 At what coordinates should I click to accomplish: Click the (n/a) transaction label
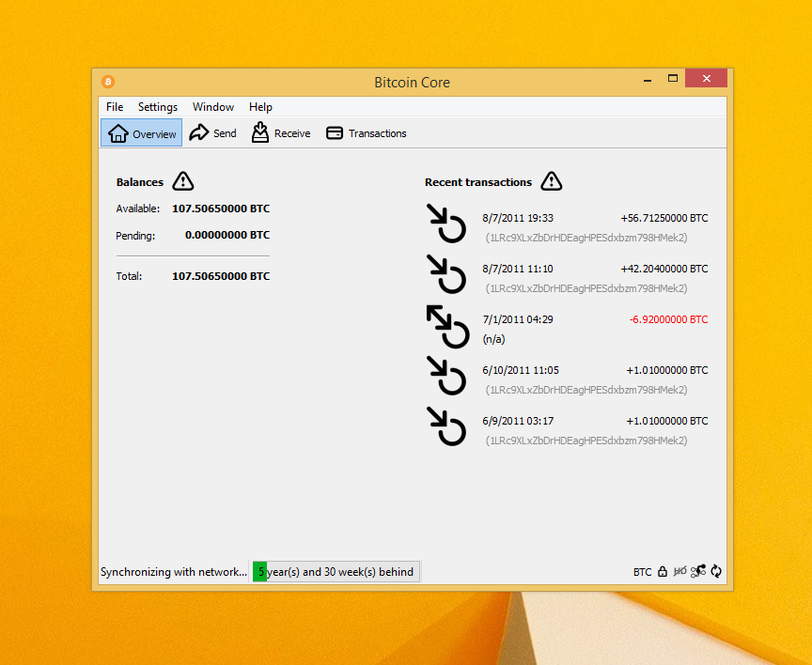493,339
